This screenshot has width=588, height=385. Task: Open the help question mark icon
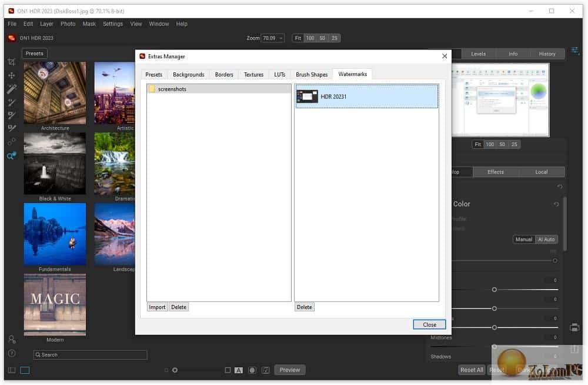pyautogui.click(x=12, y=353)
